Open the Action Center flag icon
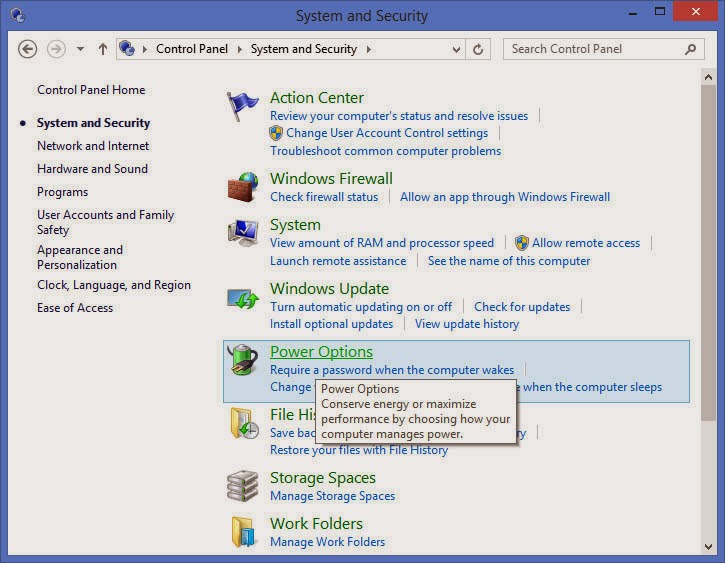725x563 pixels. tap(242, 106)
